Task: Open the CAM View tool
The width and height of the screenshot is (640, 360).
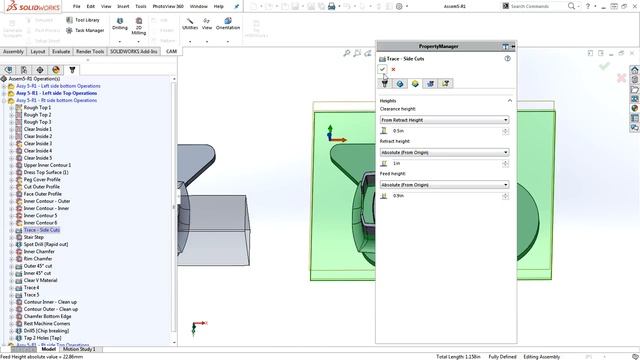Action: pyautogui.click(x=207, y=24)
